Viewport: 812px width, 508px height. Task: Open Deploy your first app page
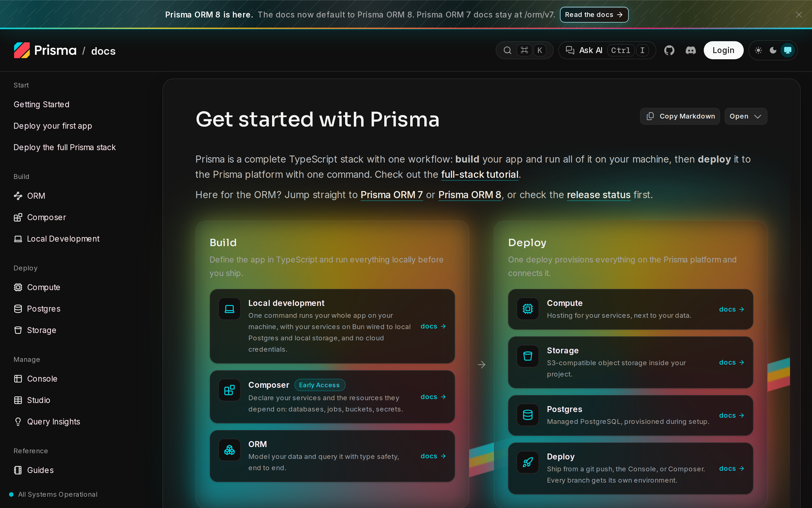click(x=53, y=126)
